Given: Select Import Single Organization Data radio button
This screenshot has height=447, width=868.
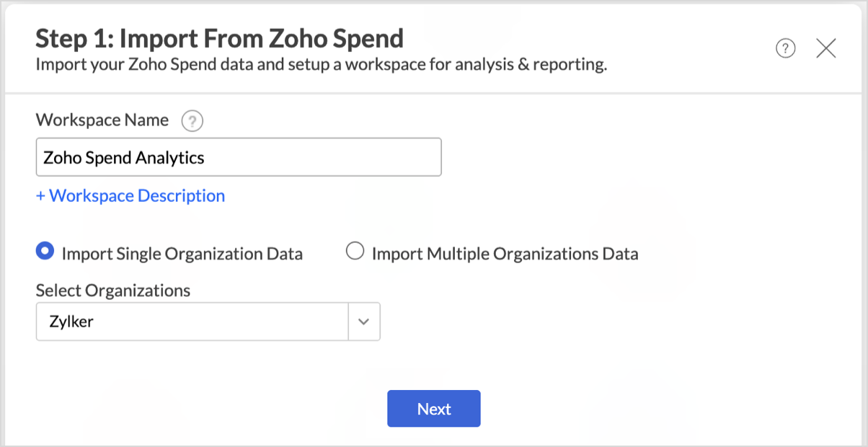Looking at the screenshot, I should (45, 252).
